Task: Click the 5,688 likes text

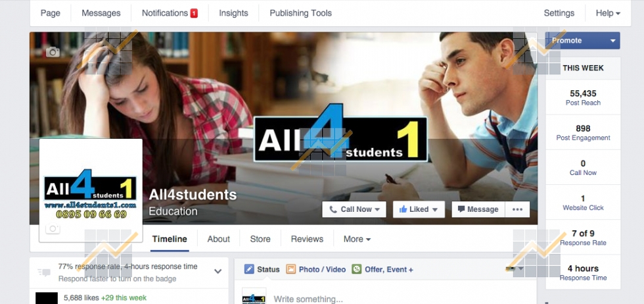Action: (81, 298)
